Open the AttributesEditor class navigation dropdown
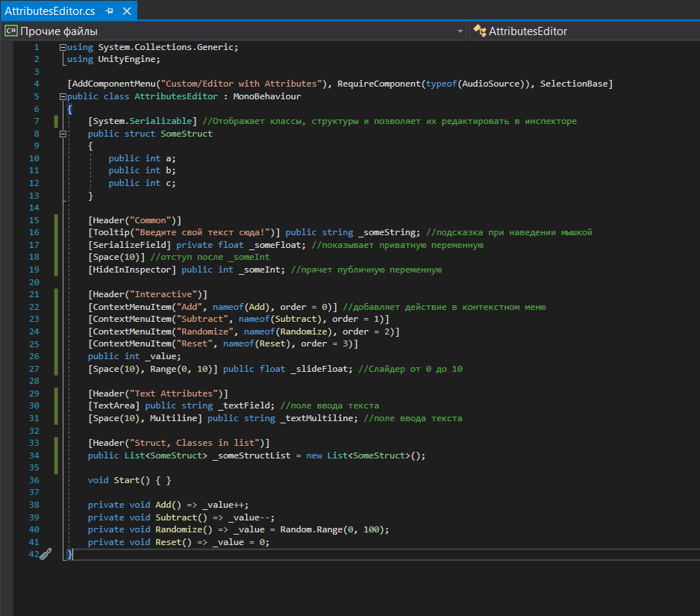 [585, 31]
